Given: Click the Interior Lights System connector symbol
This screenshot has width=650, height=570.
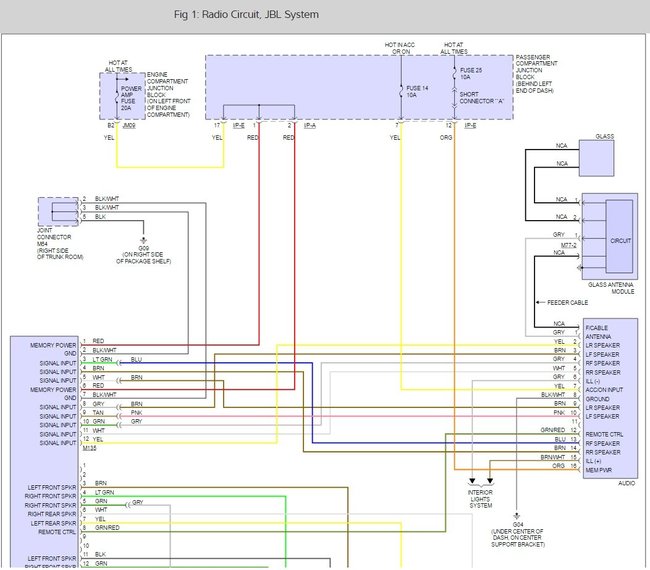Looking at the screenshot, I should [479, 483].
